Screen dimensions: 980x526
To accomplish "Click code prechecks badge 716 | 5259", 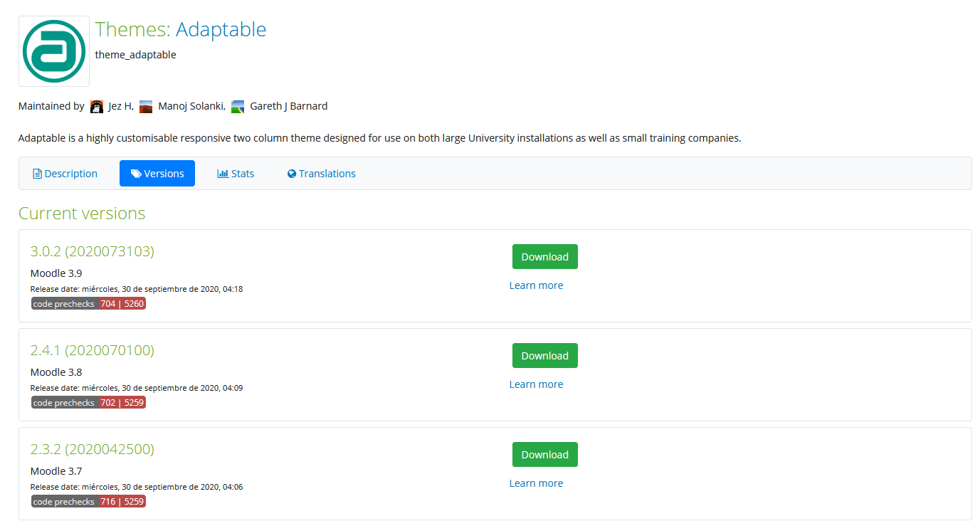I will pos(88,501).
